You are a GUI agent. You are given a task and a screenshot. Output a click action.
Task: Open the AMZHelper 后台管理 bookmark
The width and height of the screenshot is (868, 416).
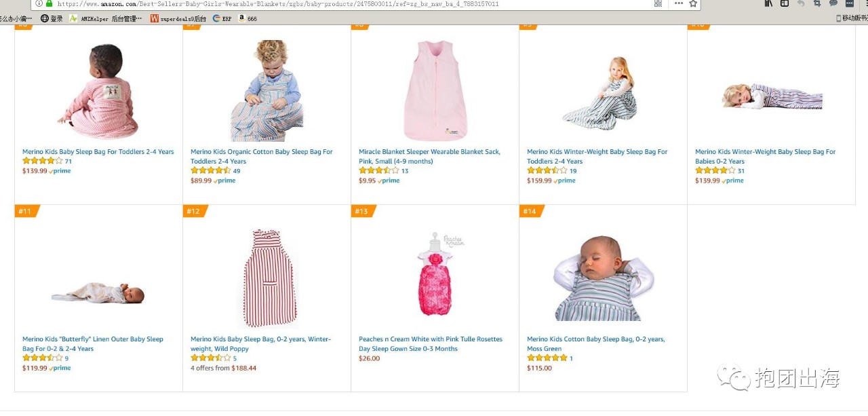tap(106, 18)
